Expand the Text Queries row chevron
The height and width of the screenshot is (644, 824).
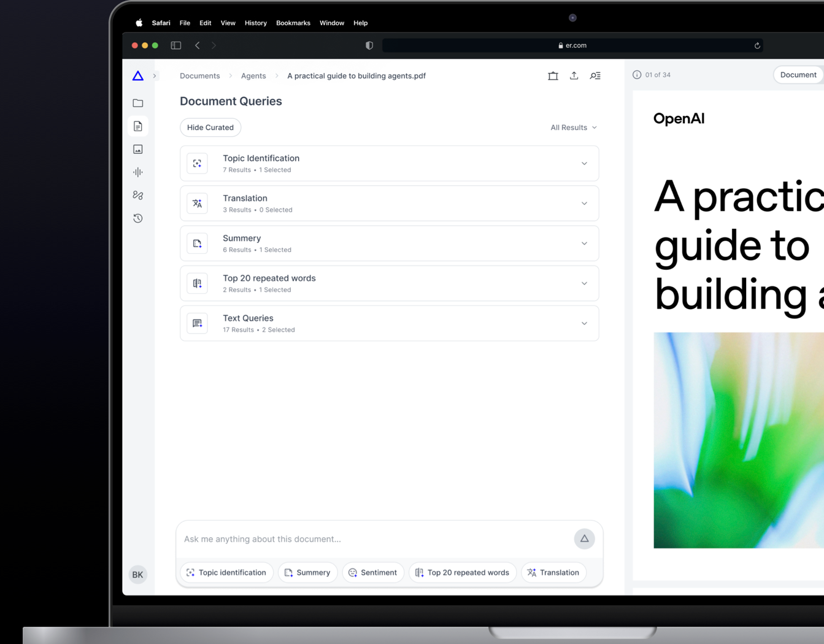pos(584,323)
